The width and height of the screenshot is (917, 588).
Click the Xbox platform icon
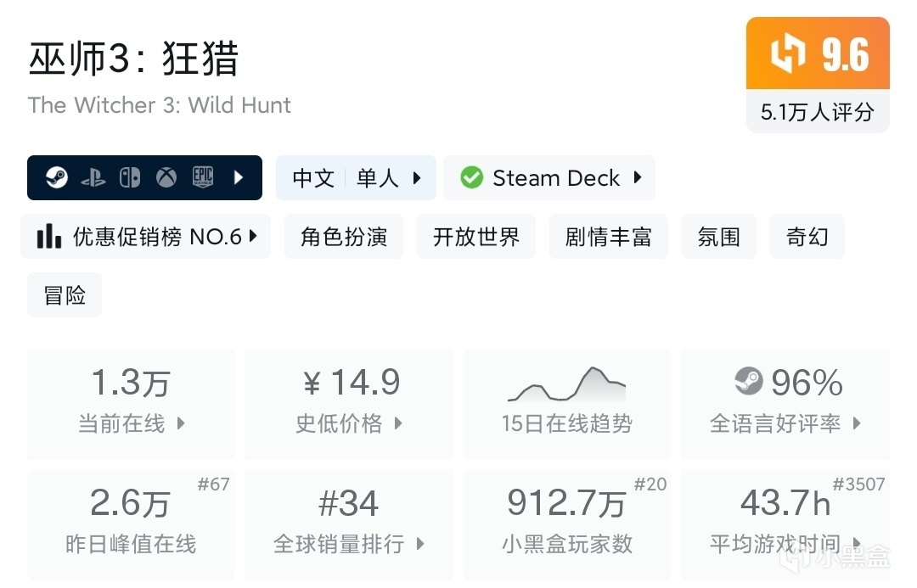point(166,178)
